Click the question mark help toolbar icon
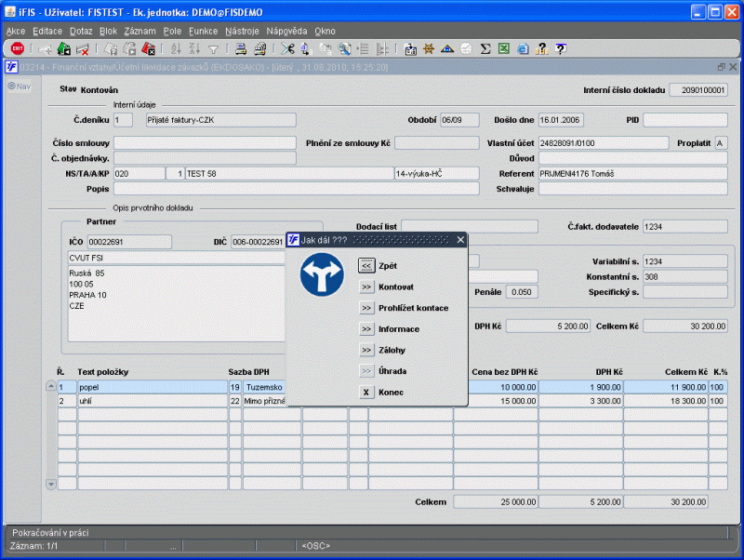 tap(560, 49)
